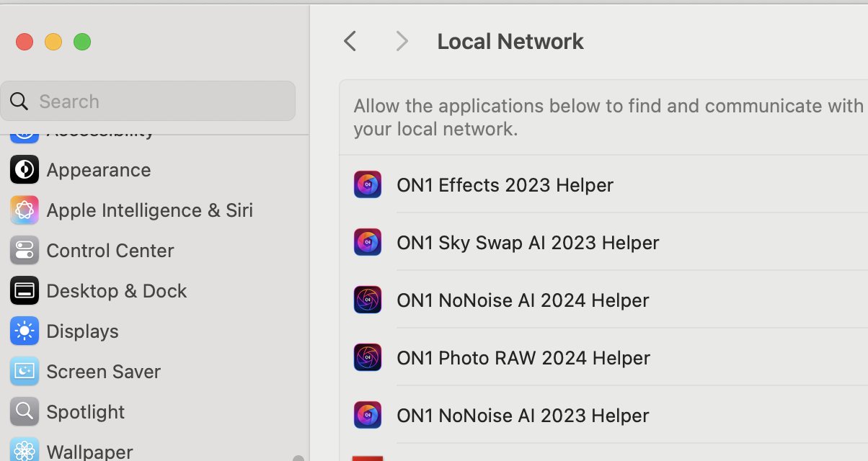Viewport: 868px width, 461px height.
Task: Focus the Search input field
Action: (x=148, y=101)
